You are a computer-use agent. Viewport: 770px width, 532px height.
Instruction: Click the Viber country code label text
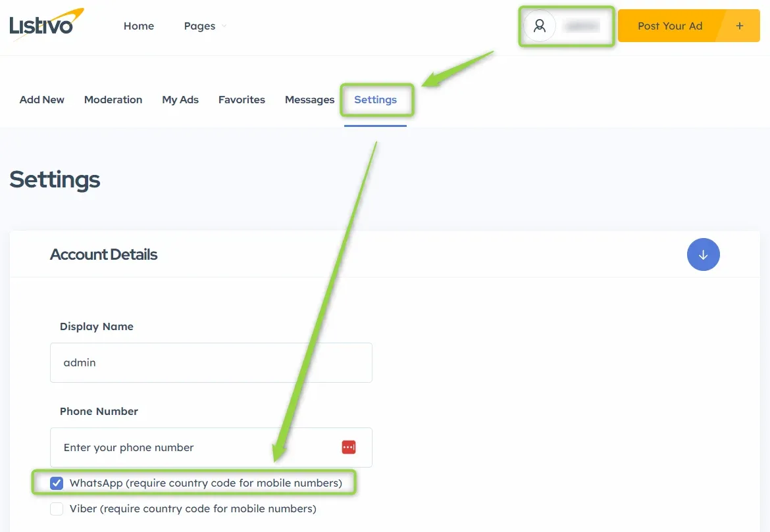pyautogui.click(x=193, y=508)
